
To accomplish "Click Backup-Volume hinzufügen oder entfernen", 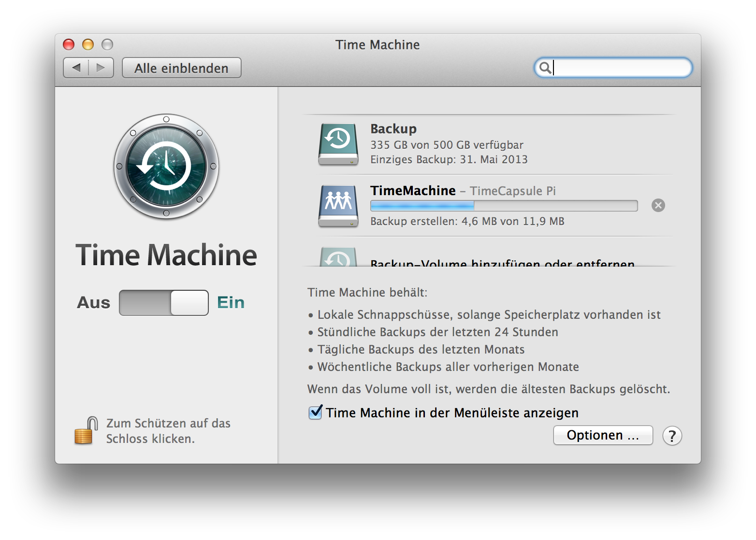I will (x=502, y=263).
